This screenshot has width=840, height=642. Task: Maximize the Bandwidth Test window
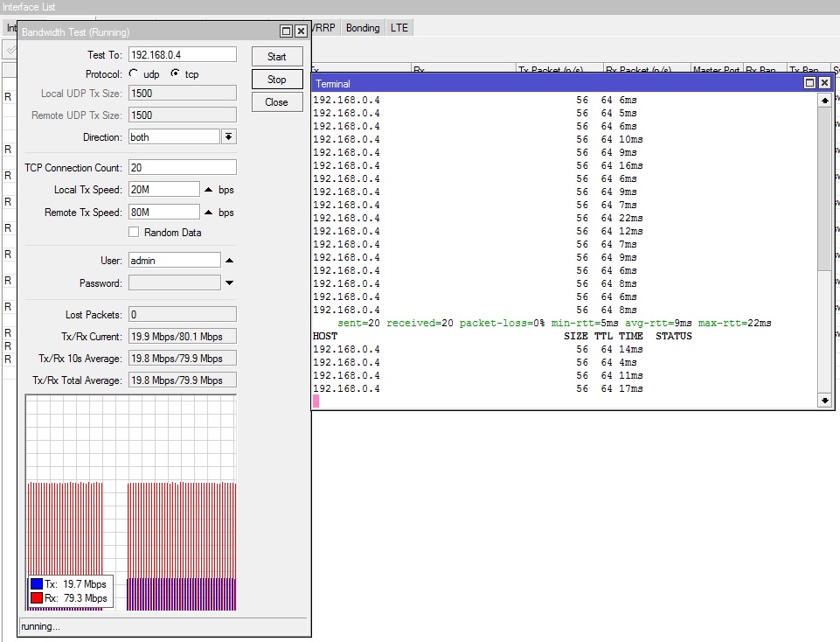point(286,31)
